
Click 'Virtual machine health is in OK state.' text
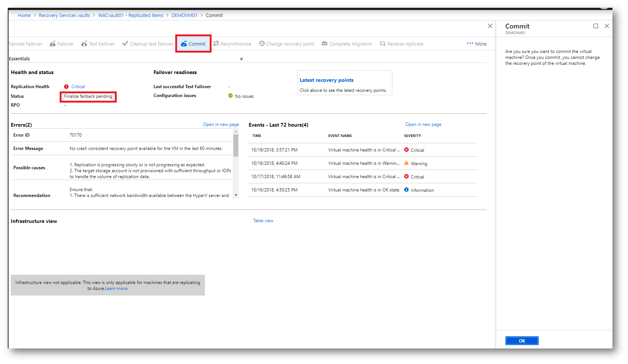point(364,190)
